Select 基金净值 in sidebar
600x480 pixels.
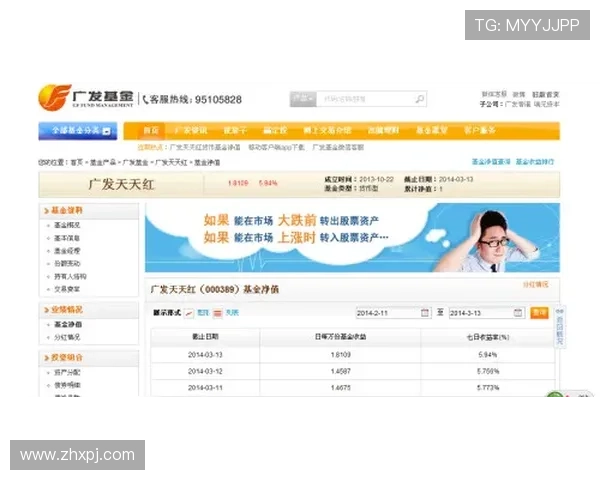click(x=68, y=324)
